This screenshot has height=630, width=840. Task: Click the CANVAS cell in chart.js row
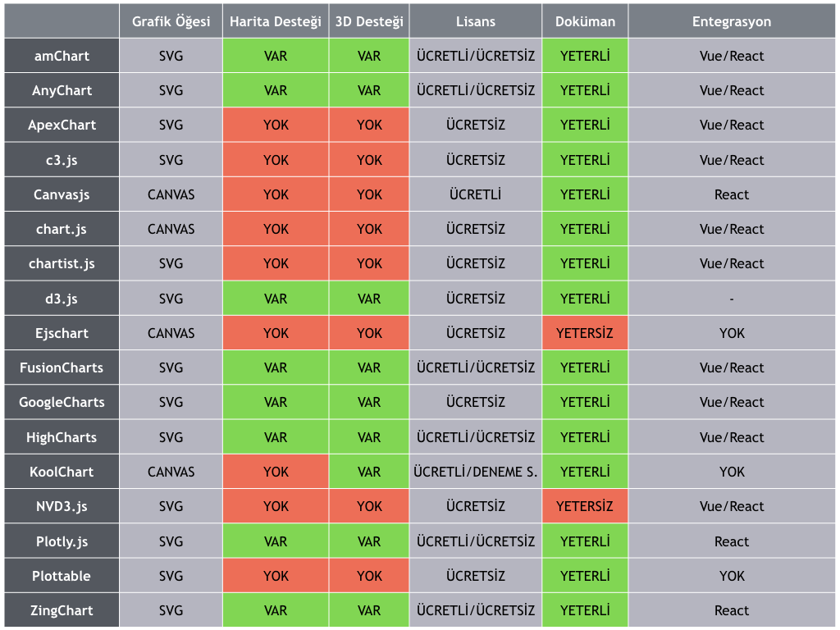coord(171,229)
